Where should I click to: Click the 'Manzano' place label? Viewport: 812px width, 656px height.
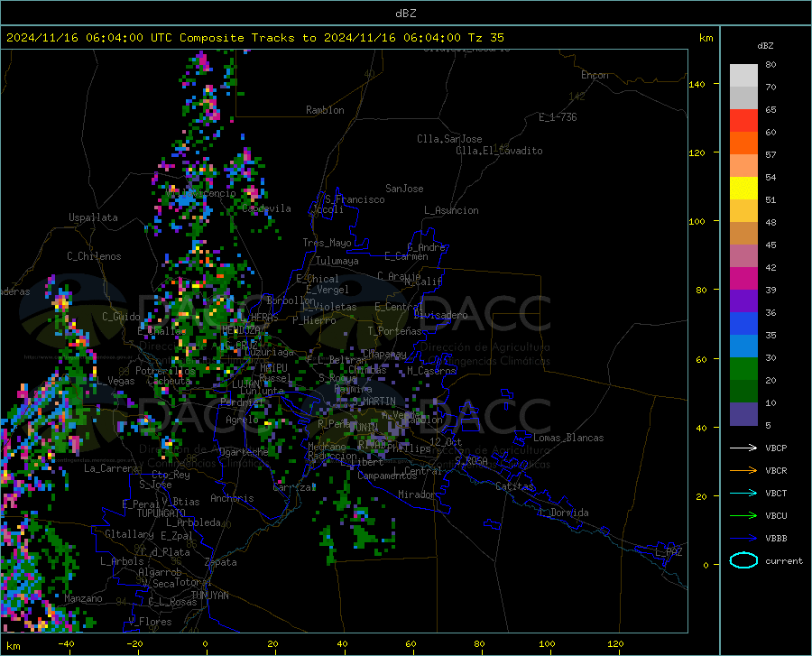pos(83,598)
